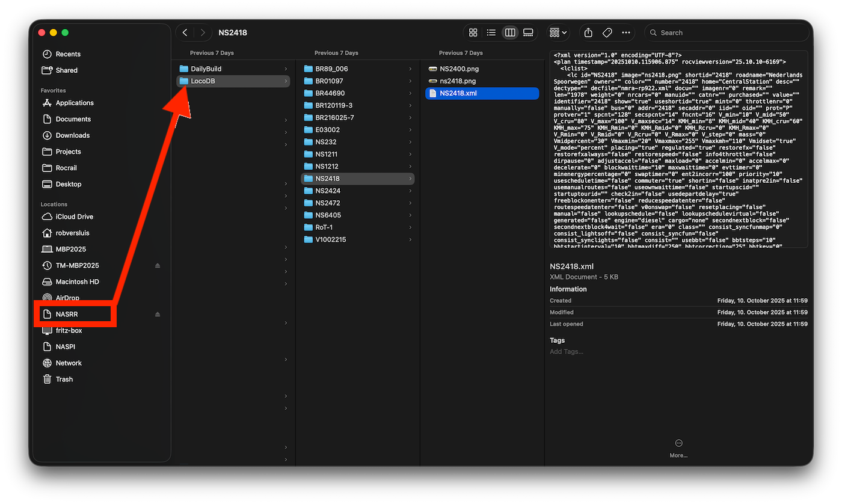The width and height of the screenshot is (842, 504).
Task: Open Downloads in the sidebar
Action: coord(72,135)
